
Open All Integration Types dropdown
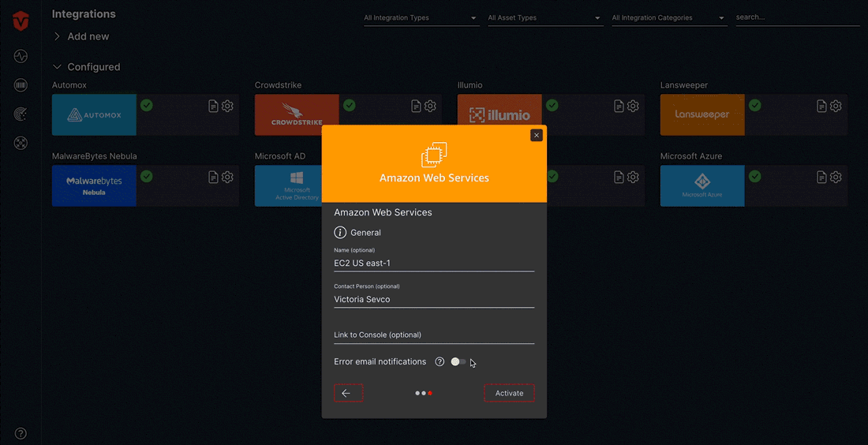(x=420, y=18)
